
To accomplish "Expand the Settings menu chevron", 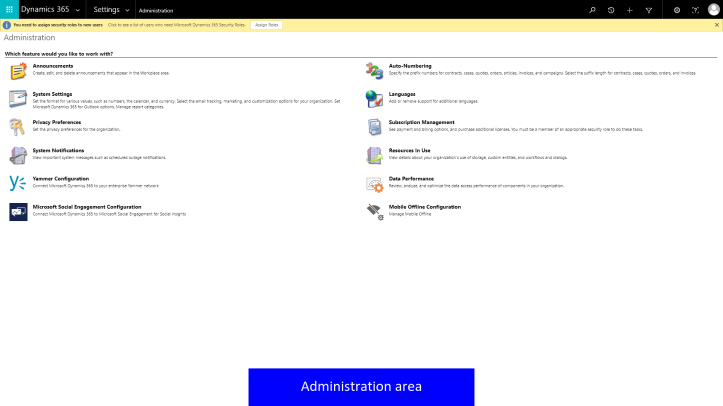I will 127,10.
